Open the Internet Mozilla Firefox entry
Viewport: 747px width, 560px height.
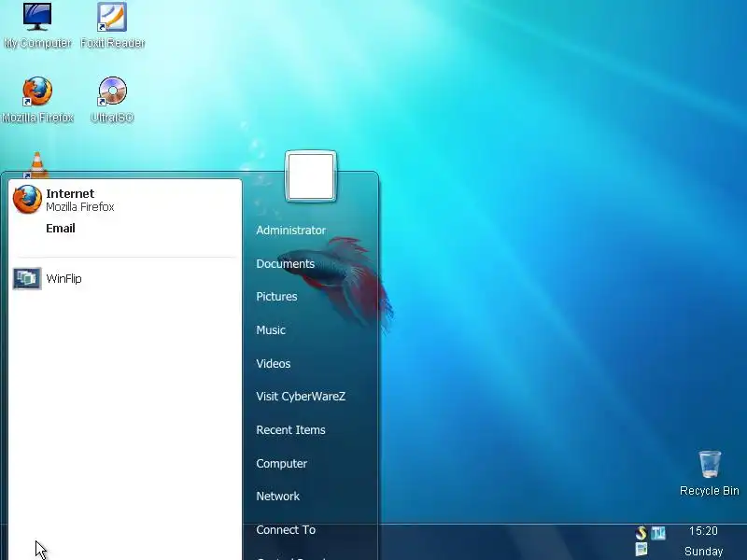click(125, 200)
